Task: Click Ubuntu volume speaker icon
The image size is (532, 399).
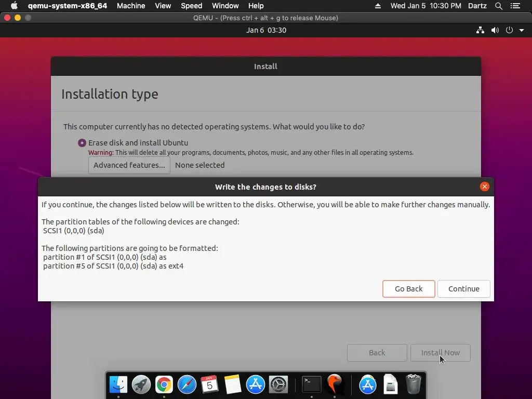Action: tap(495, 30)
